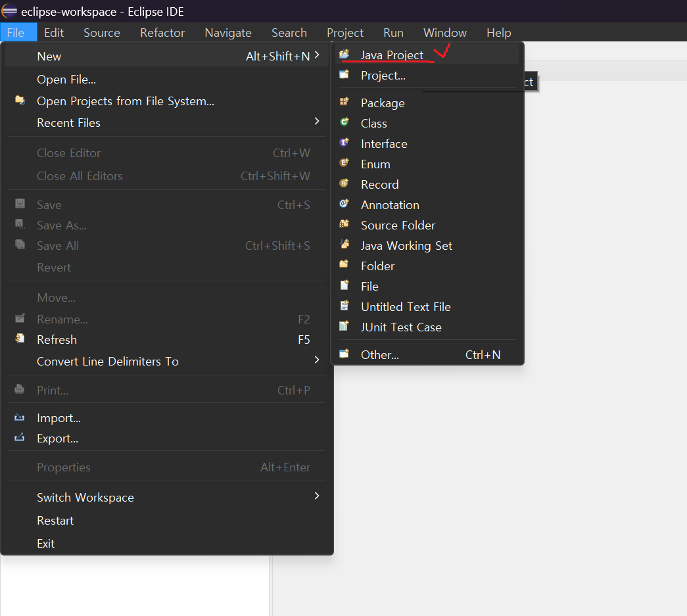The height and width of the screenshot is (616, 687).
Task: Click the JUnit Test Case icon
Action: 344,325
